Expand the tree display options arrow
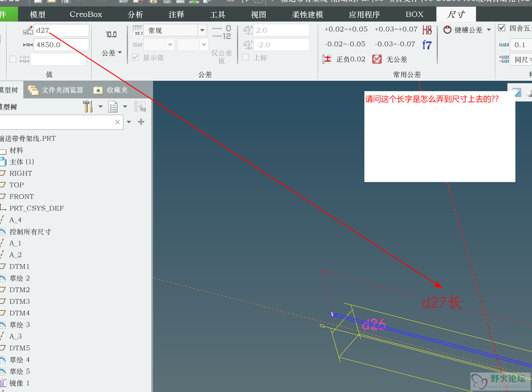Image resolution: width=532 pixels, height=392 pixels. [125, 107]
